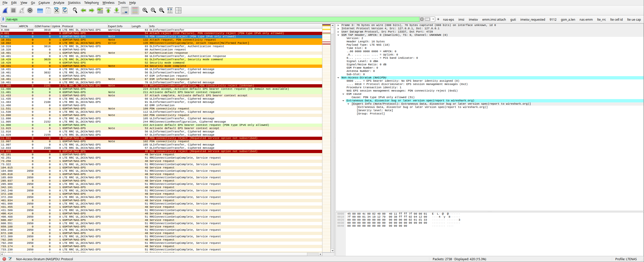The height and width of the screenshot is (262, 644).
Task: Open a capture file with the folder icon
Action: (40, 10)
